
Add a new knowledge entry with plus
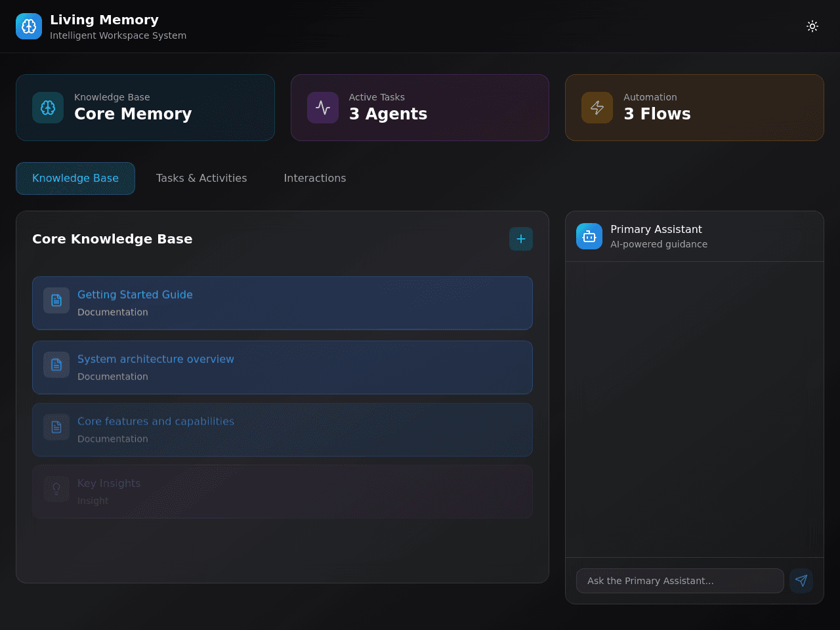pyautogui.click(x=521, y=239)
